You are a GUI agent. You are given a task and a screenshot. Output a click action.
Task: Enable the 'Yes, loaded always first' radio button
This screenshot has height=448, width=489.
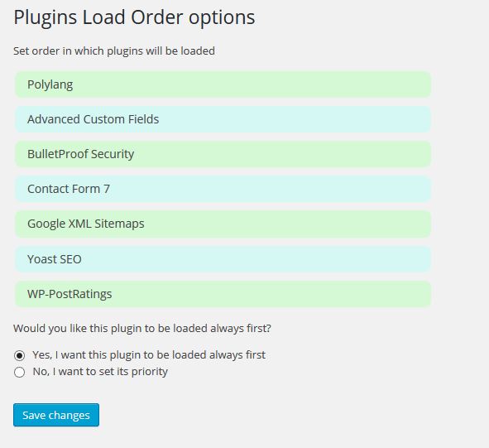coord(19,355)
